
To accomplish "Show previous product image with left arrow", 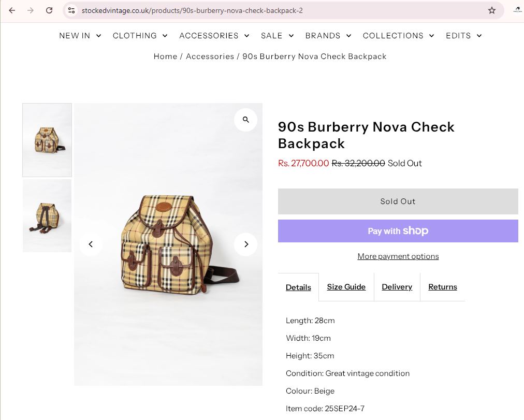I will coord(91,244).
